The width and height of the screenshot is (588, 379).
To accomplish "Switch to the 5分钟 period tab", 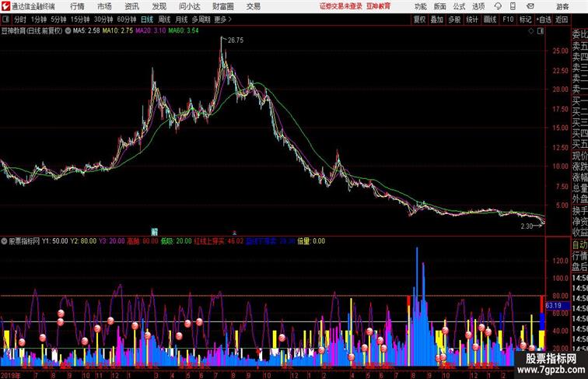I will click(58, 19).
